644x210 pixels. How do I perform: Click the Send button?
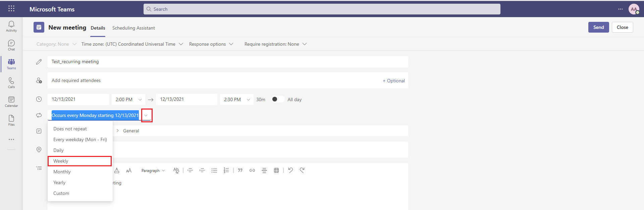[x=598, y=27]
